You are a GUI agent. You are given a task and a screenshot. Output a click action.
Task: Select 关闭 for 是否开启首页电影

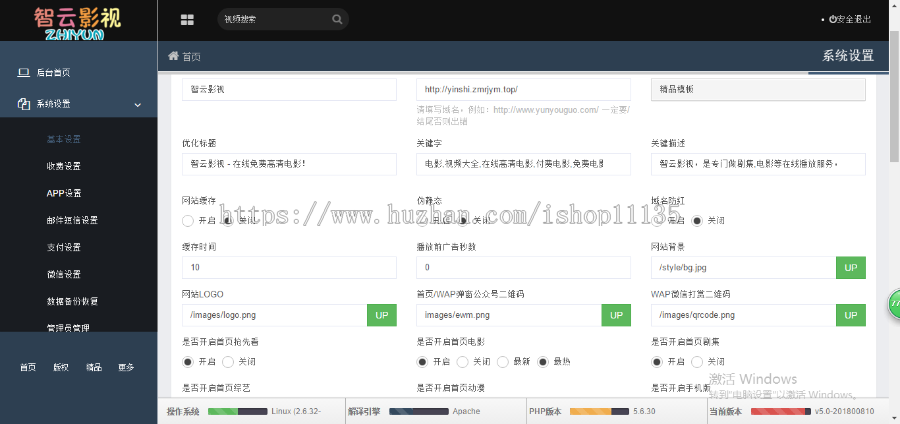[463, 362]
